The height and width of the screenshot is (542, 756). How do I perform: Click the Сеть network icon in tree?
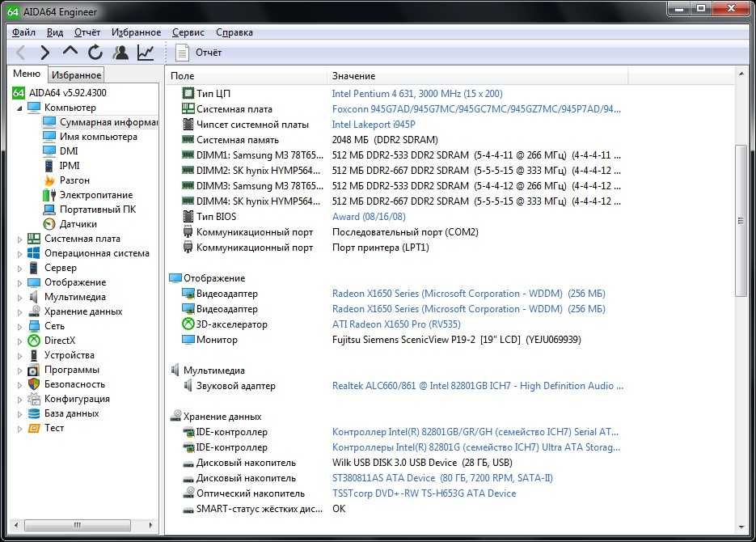pos(34,326)
